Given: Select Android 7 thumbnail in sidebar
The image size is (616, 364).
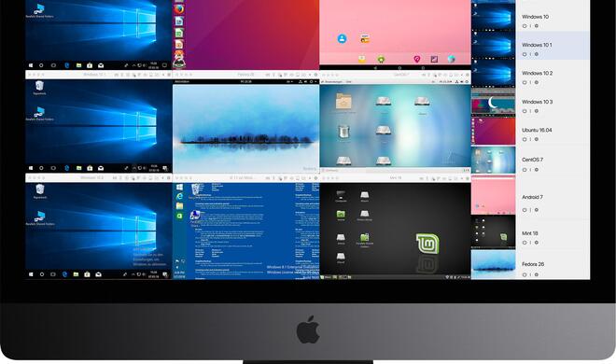Looking at the screenshot, I should point(493,195).
